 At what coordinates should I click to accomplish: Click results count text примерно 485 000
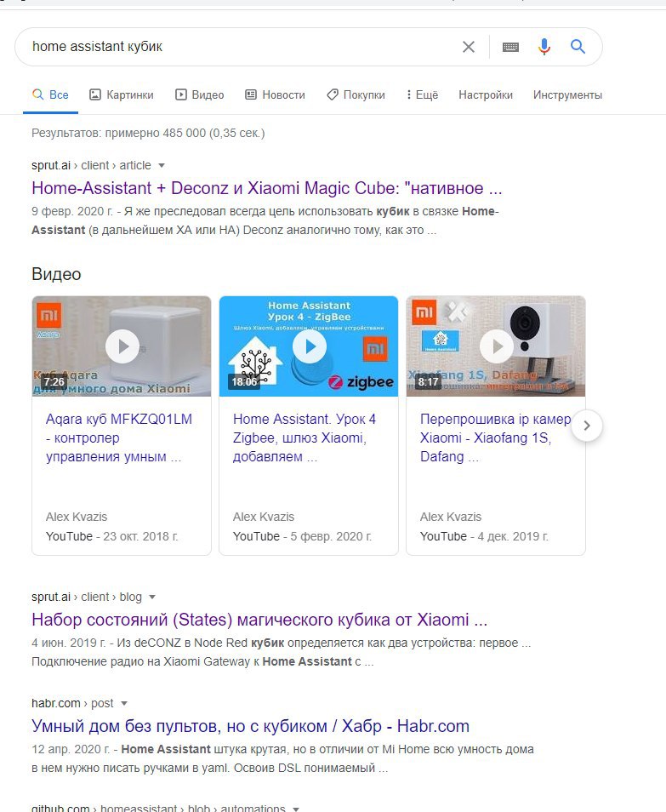[148, 133]
